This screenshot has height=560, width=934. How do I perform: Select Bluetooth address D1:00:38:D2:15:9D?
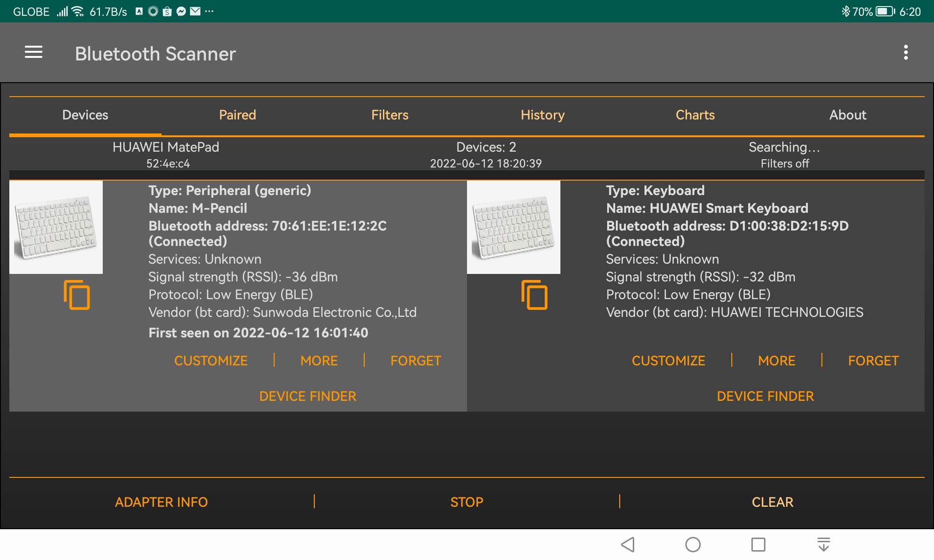[x=789, y=226]
